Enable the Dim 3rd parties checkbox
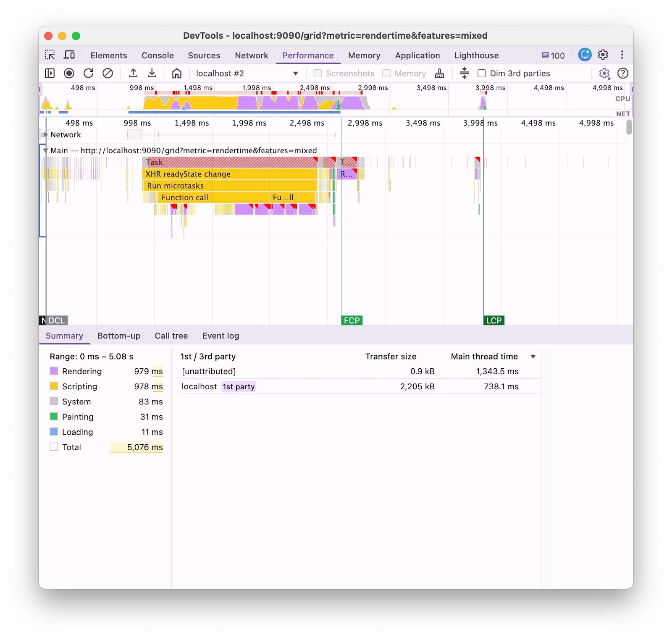 482,73
